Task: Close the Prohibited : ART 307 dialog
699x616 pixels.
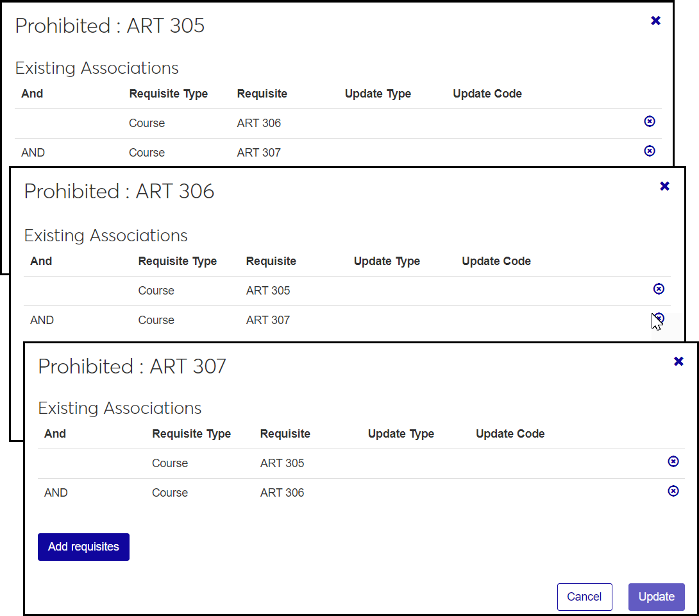Action: coord(678,361)
